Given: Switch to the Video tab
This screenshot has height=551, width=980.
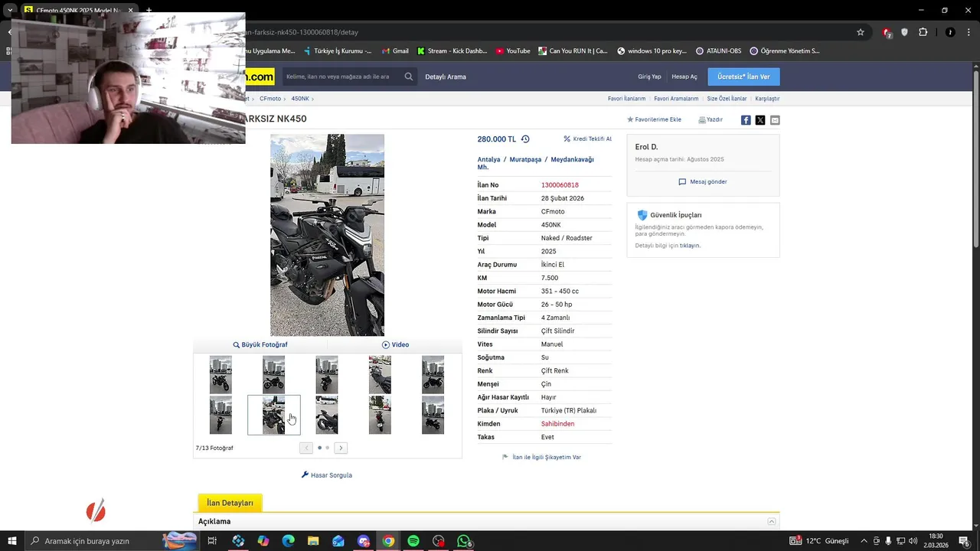Looking at the screenshot, I should [x=396, y=344].
